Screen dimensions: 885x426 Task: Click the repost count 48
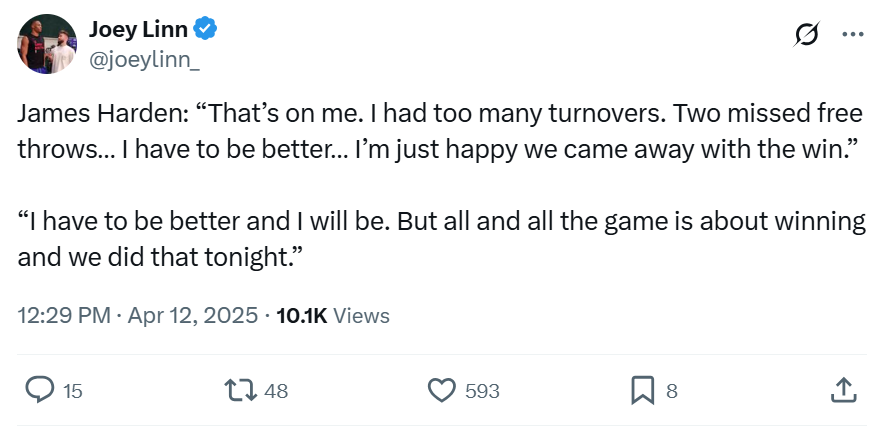click(277, 391)
